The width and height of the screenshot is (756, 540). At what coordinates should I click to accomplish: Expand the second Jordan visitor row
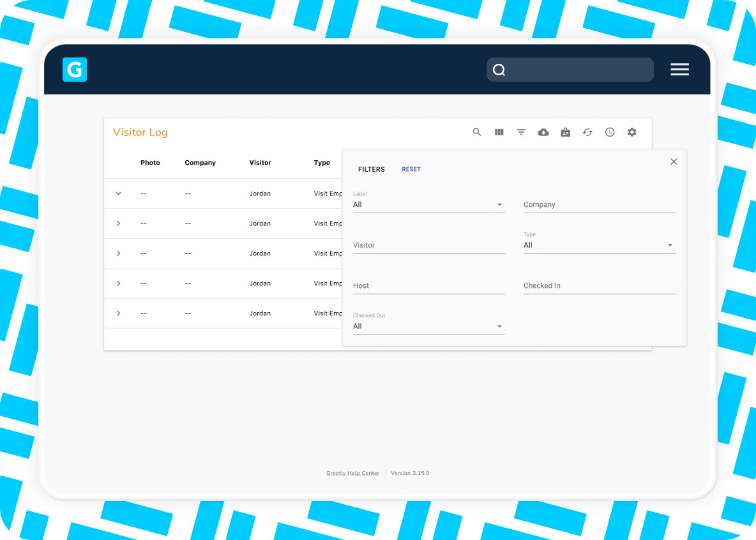[118, 223]
